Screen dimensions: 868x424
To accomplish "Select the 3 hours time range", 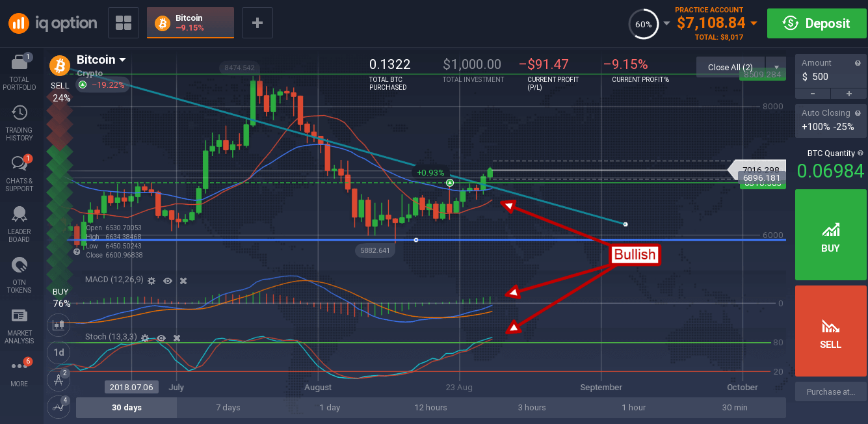I will [532, 408].
